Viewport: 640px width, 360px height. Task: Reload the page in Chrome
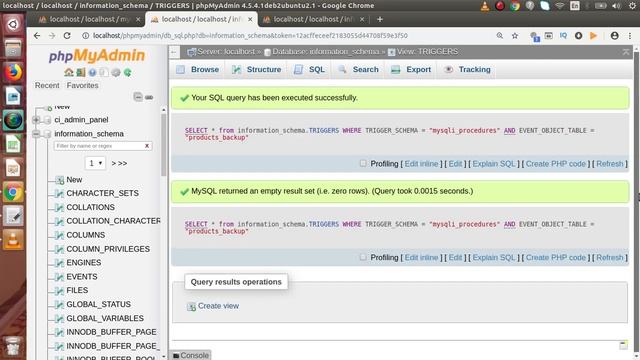pos(67,36)
